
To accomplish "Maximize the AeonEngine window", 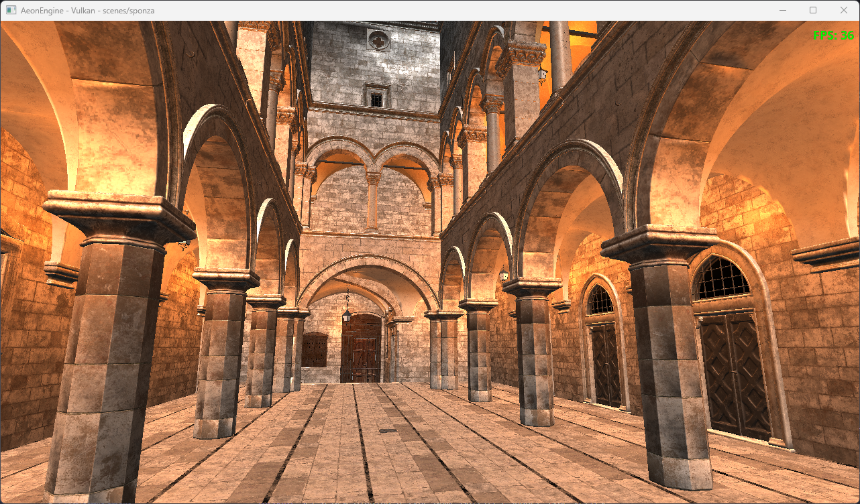I will click(x=813, y=10).
